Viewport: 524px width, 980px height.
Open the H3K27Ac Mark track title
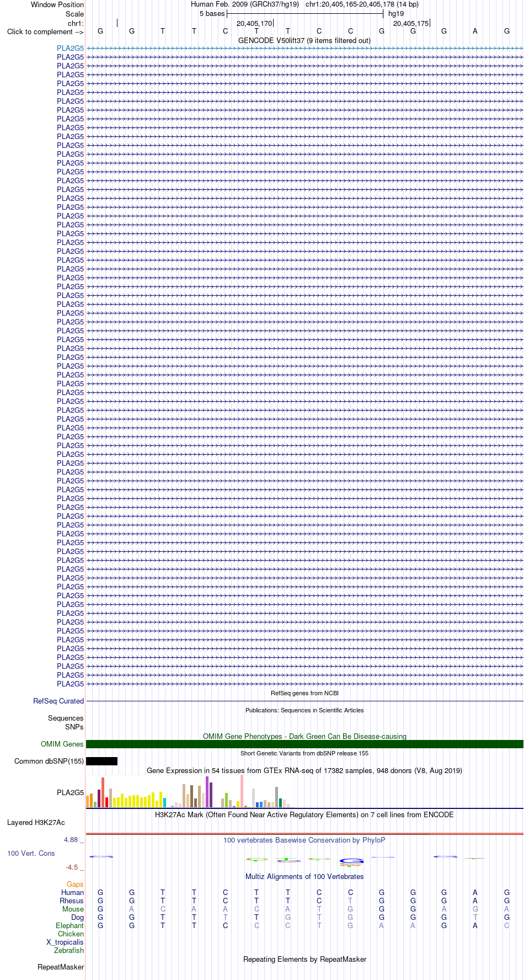[304, 814]
